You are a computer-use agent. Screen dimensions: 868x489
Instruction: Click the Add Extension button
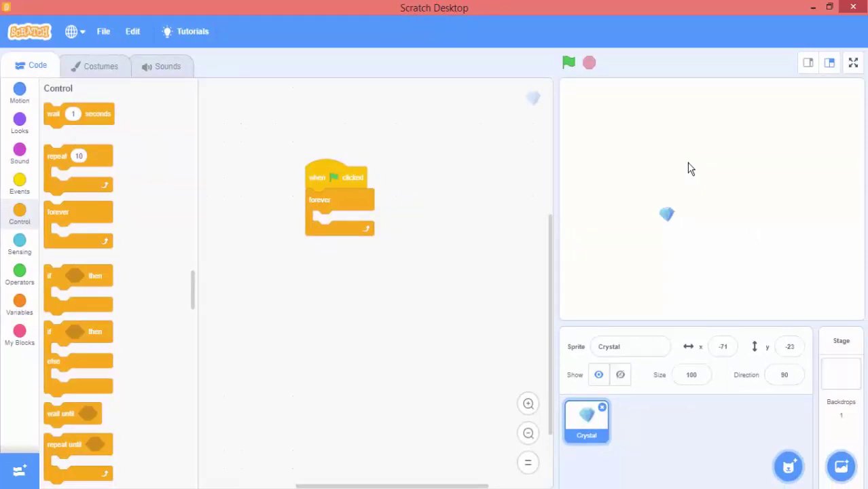click(20, 470)
